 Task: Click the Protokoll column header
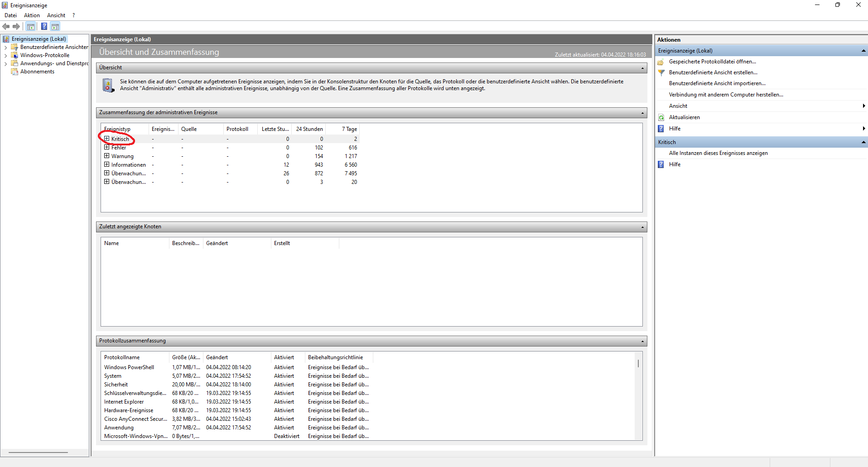point(241,129)
